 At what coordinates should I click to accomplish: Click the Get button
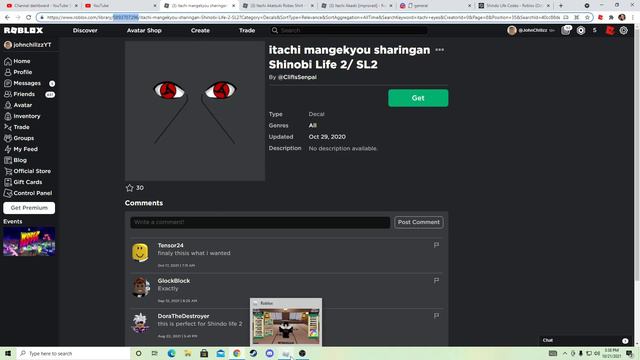(x=418, y=98)
